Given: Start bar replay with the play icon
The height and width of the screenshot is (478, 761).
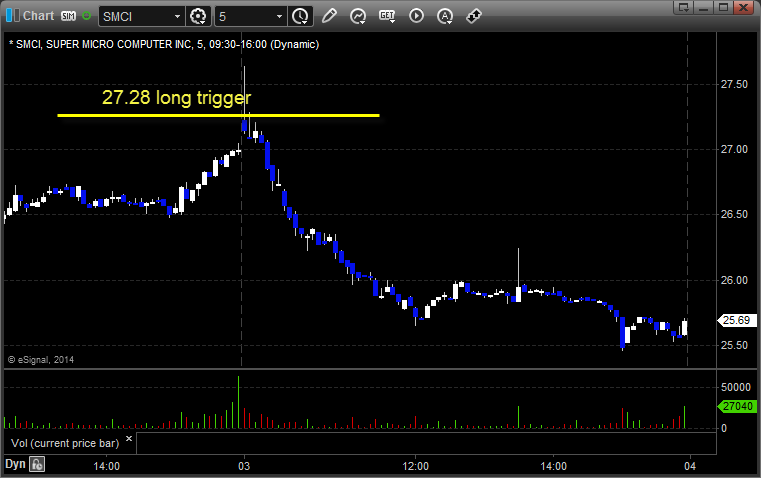Looking at the screenshot, I should [x=416, y=16].
